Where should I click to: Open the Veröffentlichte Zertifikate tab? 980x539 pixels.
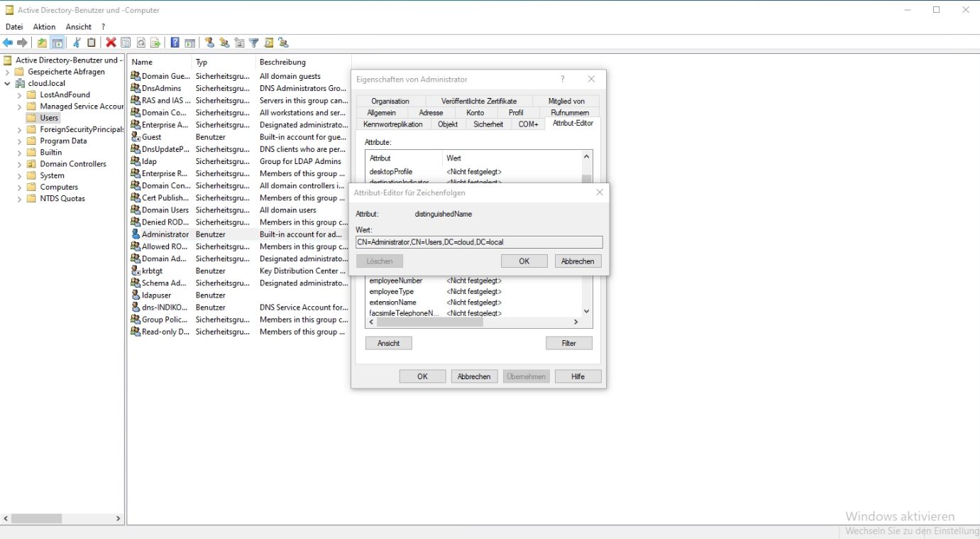479,102
